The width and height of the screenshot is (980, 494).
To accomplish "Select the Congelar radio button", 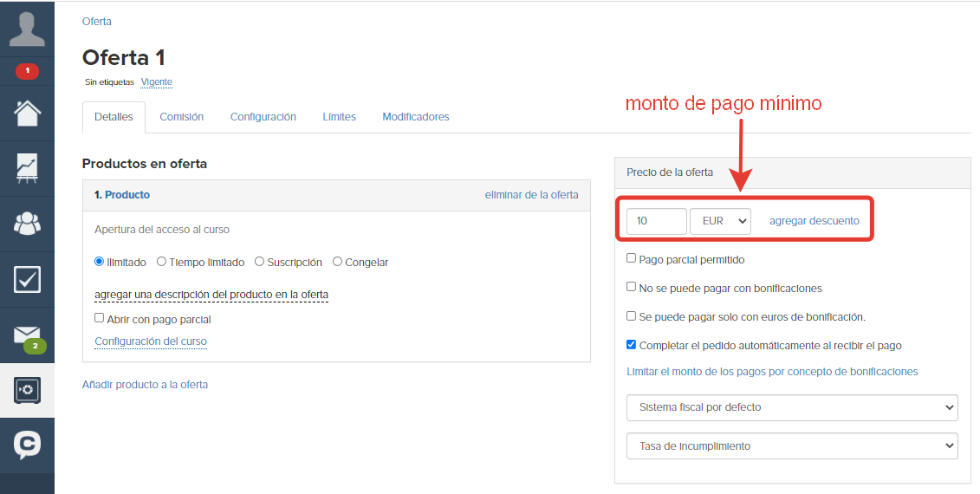I will point(338,262).
